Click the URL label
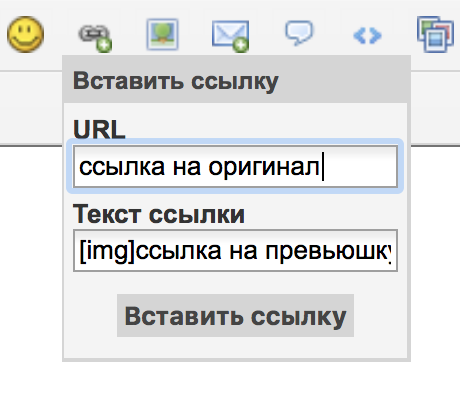 (x=99, y=129)
